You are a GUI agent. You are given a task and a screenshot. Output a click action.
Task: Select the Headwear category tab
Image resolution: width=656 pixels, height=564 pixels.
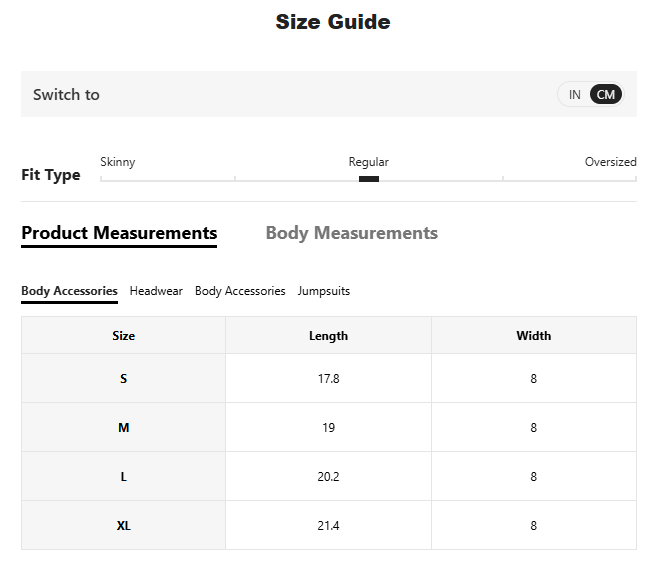point(156,291)
